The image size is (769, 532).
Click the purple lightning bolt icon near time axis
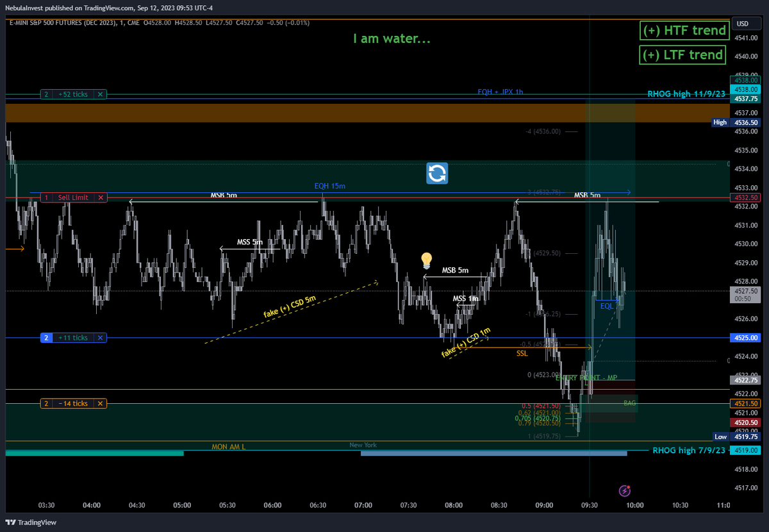(625, 491)
